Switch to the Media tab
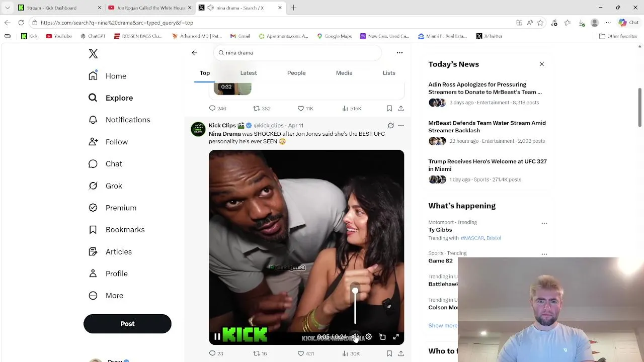Viewport: 644px width, 362px height. (344, 73)
